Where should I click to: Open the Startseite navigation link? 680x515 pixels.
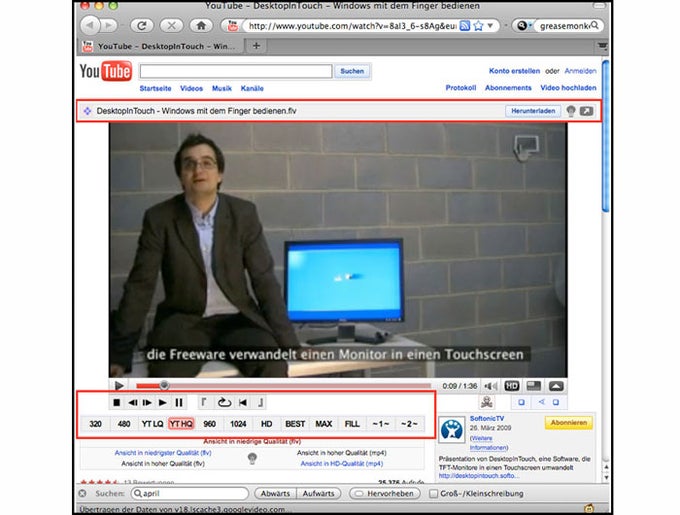click(155, 88)
